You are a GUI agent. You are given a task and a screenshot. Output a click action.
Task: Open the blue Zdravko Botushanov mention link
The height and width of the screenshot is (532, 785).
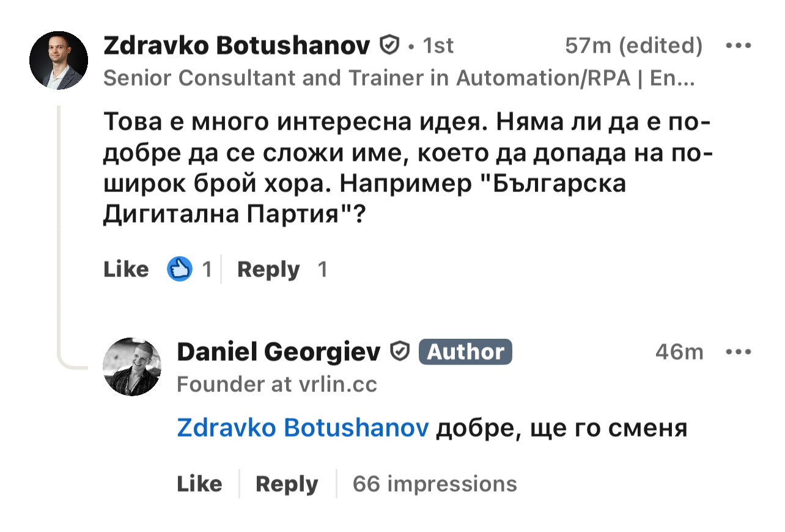point(303,428)
